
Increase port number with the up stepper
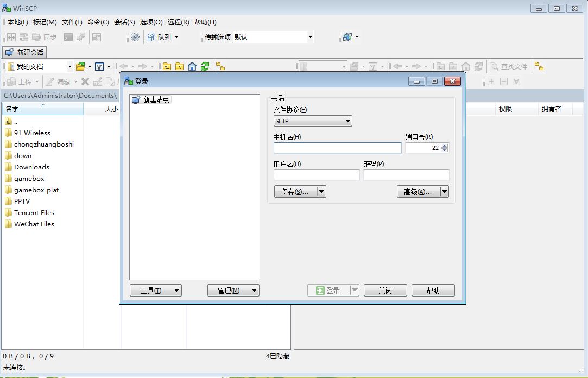(x=444, y=145)
